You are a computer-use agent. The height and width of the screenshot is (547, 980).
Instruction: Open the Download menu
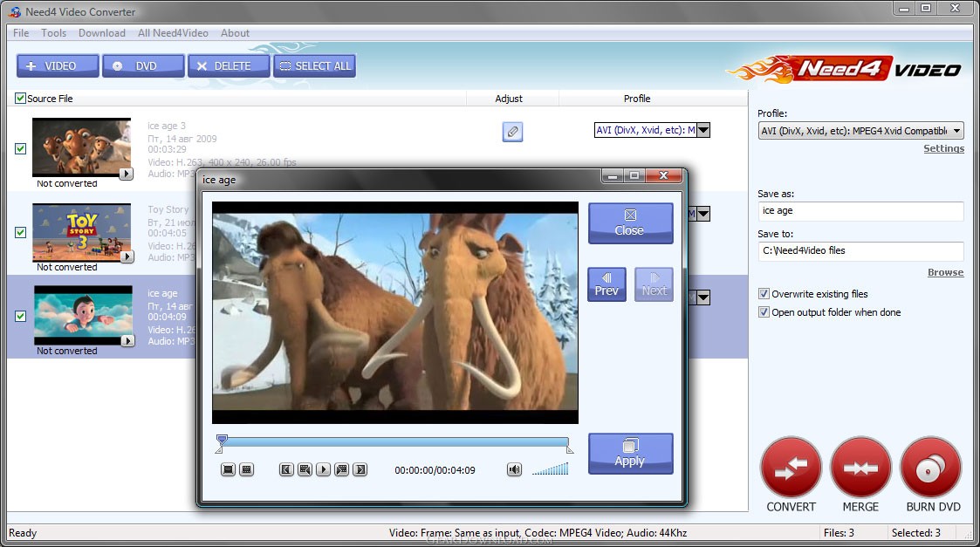point(102,33)
